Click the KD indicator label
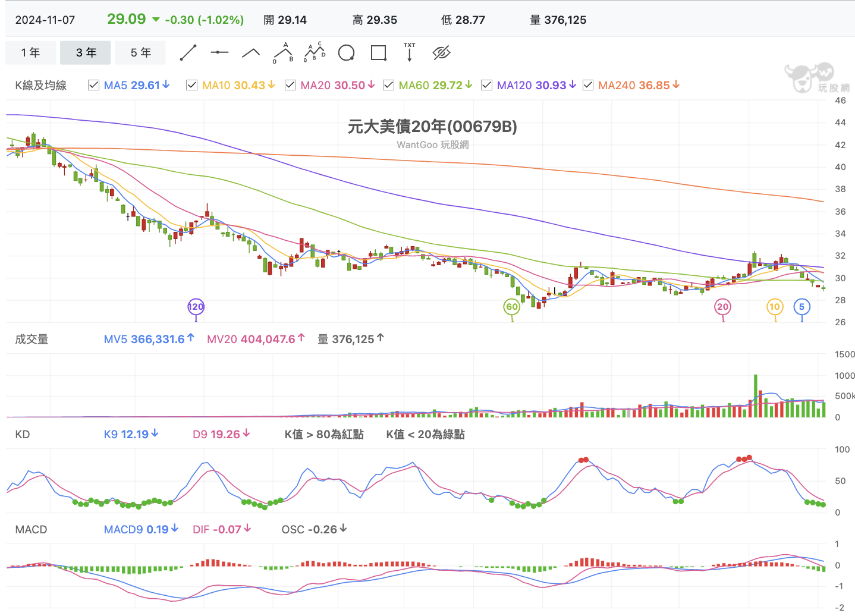The image size is (855, 616). (x=23, y=435)
